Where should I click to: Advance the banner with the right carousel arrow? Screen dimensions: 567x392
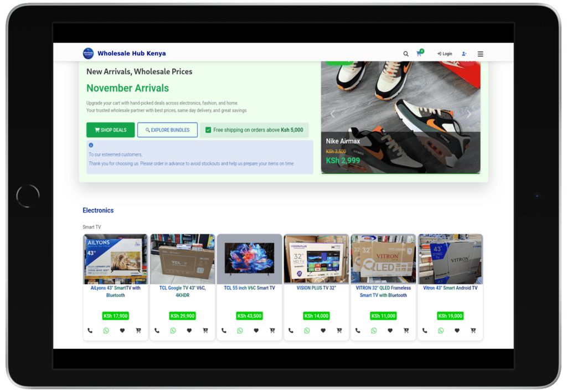click(x=468, y=114)
